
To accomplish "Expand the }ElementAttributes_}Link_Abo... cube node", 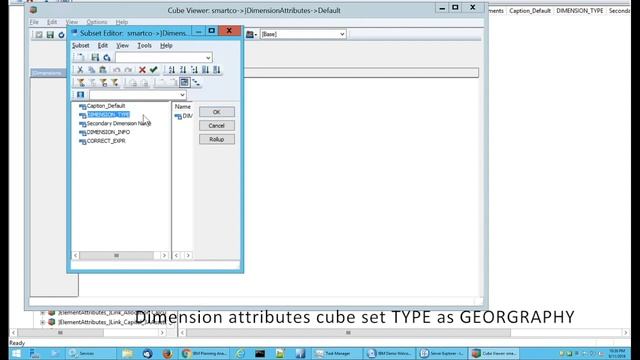I will click(x=42, y=313).
